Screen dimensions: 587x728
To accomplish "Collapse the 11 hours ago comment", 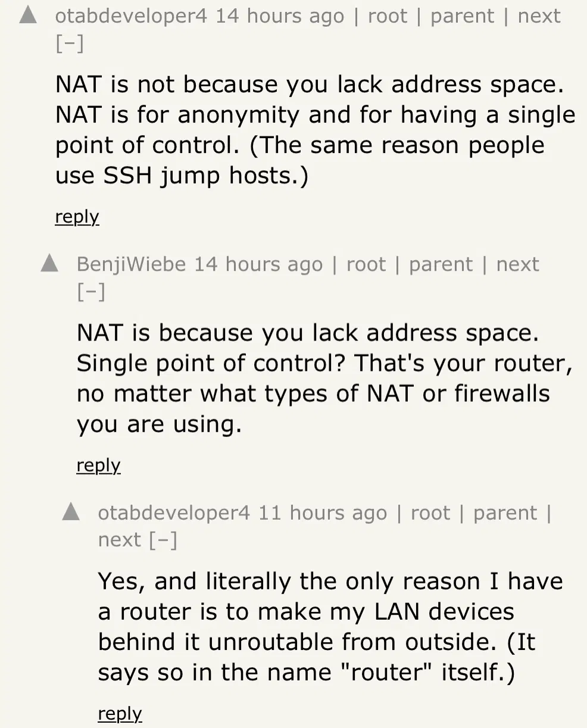I will tap(163, 541).
